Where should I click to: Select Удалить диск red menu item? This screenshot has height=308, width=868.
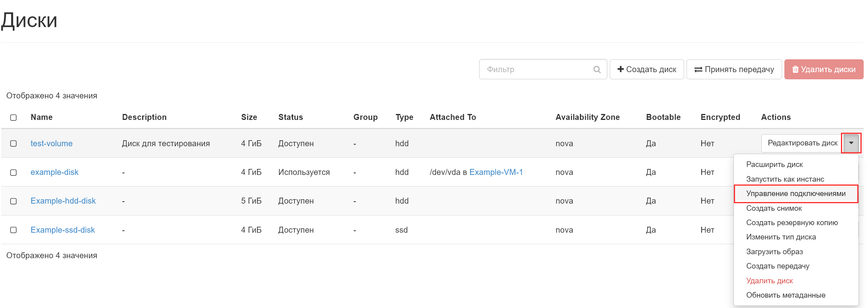click(x=769, y=281)
